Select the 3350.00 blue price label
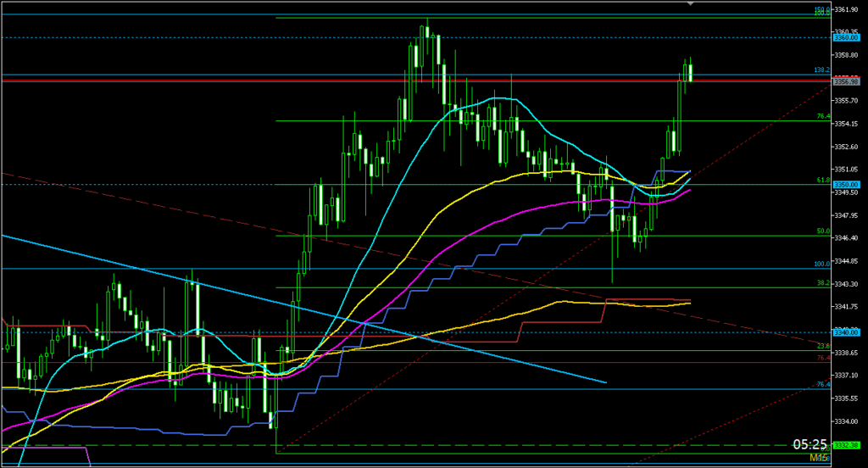Image resolution: width=868 pixels, height=468 pixels. pos(847,185)
